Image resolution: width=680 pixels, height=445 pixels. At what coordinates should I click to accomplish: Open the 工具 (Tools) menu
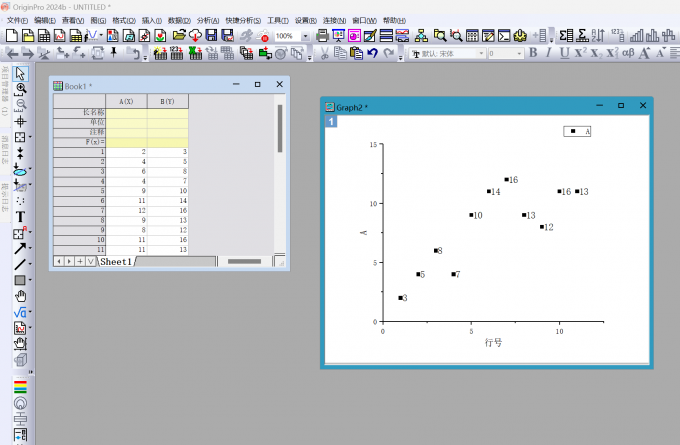(x=278, y=20)
